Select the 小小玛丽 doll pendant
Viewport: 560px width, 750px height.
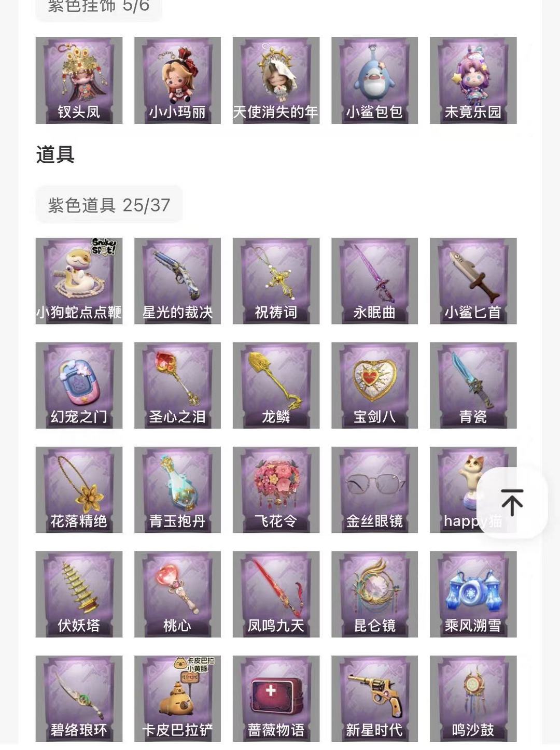(177, 80)
